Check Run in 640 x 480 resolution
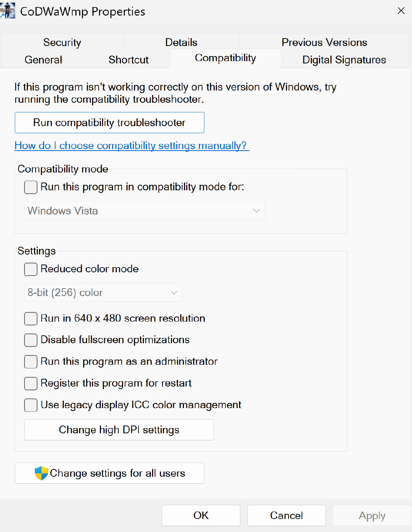The image size is (412, 532). tap(31, 318)
